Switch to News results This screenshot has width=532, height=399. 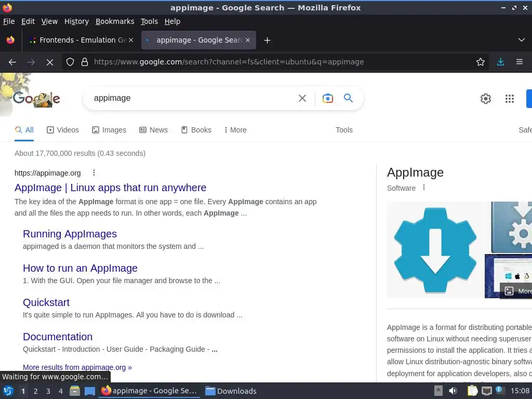click(x=153, y=130)
